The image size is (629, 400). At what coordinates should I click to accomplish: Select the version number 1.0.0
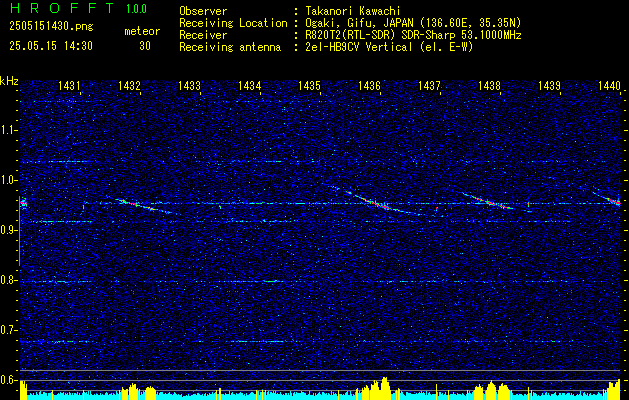coord(136,9)
